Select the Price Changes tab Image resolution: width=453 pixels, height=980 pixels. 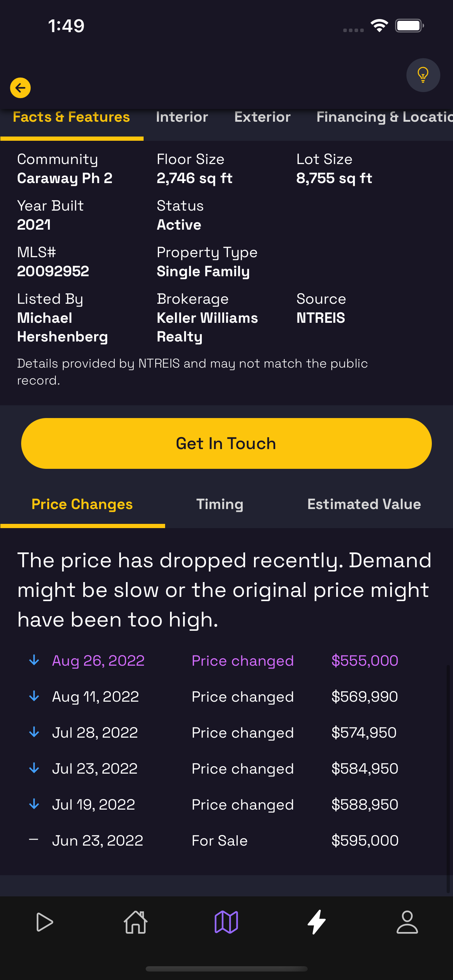82,504
